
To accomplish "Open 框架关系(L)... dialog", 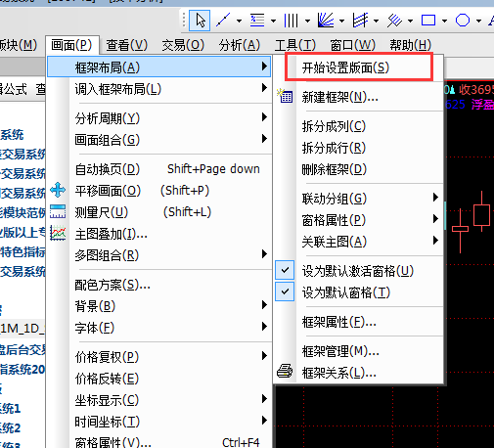I will pos(359,373).
